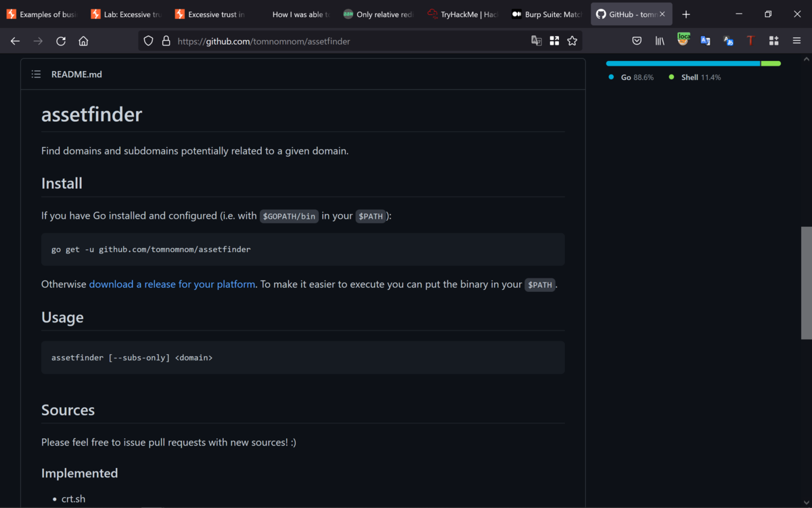Screen dimensions: 812x508
Task: Show site security padlock info
Action: (x=166, y=41)
